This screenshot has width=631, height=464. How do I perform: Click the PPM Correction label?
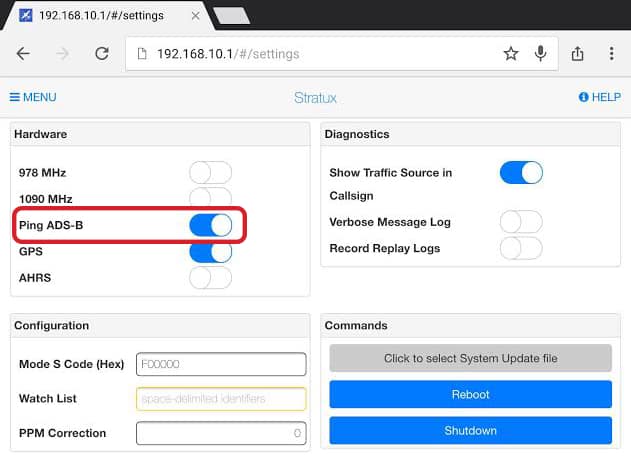(x=62, y=433)
